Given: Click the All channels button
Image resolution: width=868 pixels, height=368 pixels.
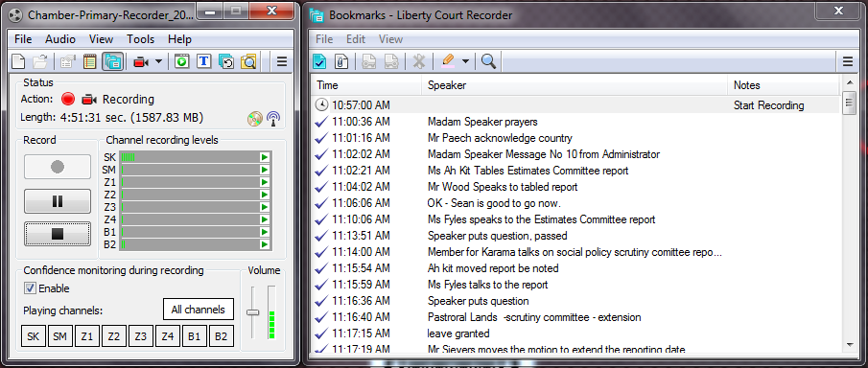Looking at the screenshot, I should coord(199,310).
